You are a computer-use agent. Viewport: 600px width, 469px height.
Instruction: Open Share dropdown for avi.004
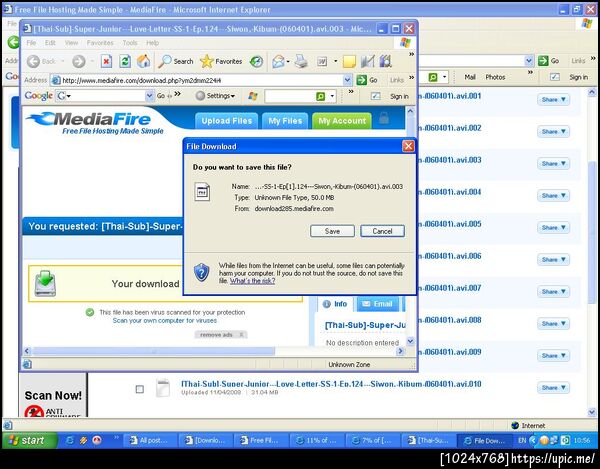click(x=553, y=195)
